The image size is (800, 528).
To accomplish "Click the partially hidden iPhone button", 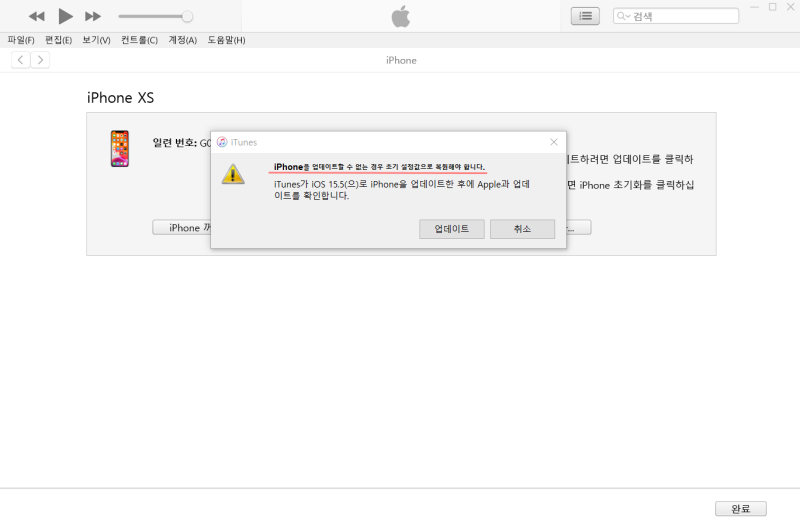I will (x=182, y=228).
